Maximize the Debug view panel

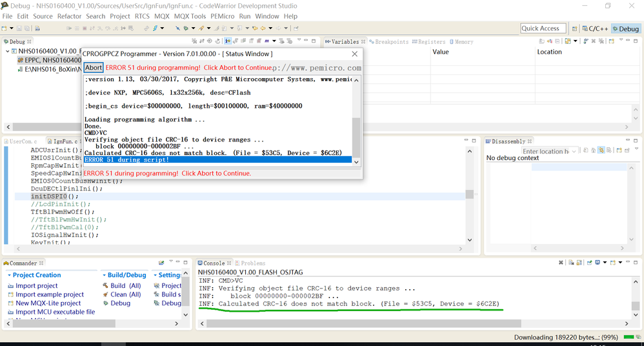(x=314, y=41)
